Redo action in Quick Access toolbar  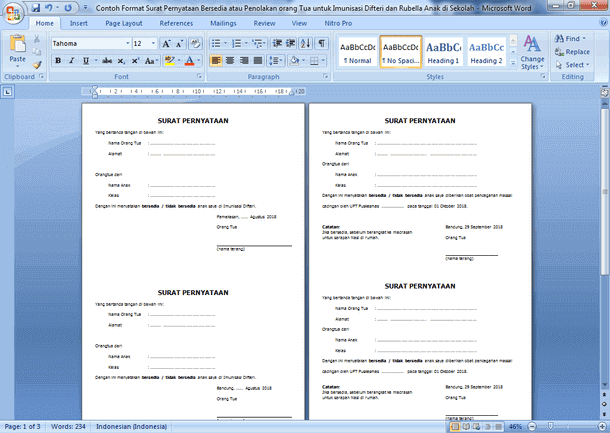(68, 7)
